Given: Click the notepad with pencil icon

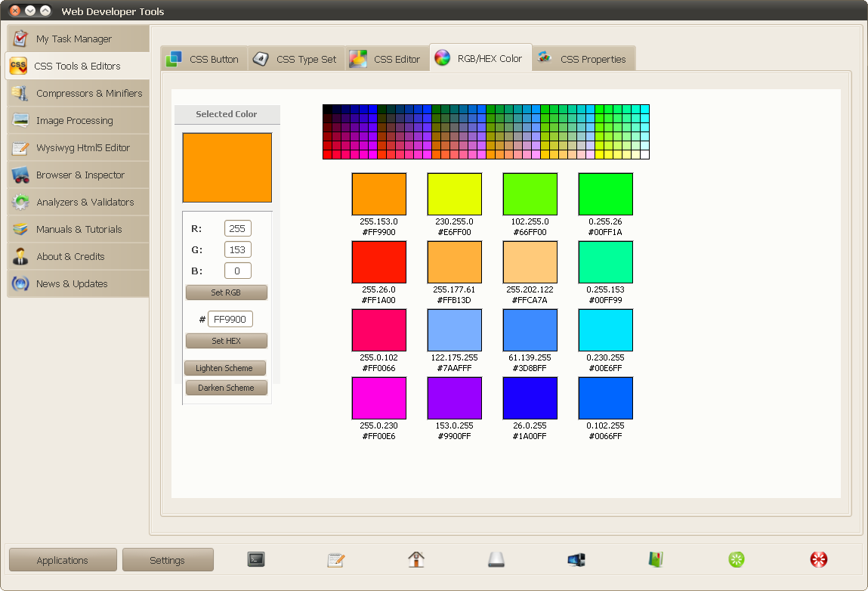Looking at the screenshot, I should (x=336, y=559).
